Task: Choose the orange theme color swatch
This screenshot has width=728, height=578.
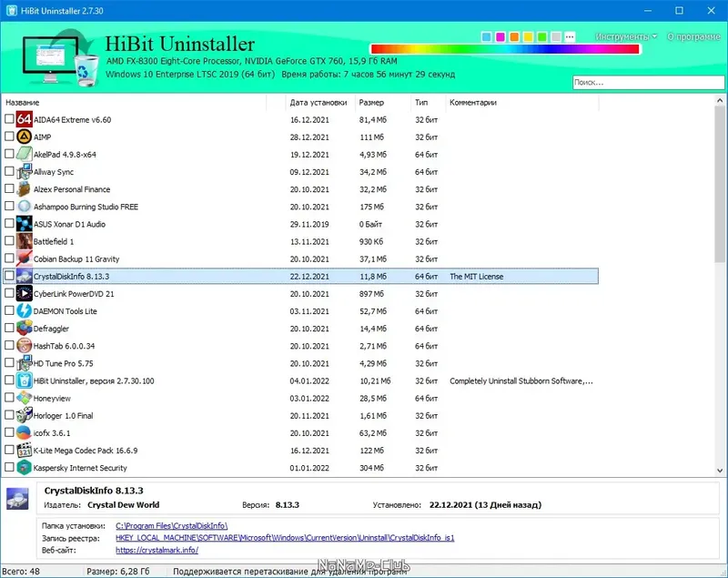Action: point(514,36)
